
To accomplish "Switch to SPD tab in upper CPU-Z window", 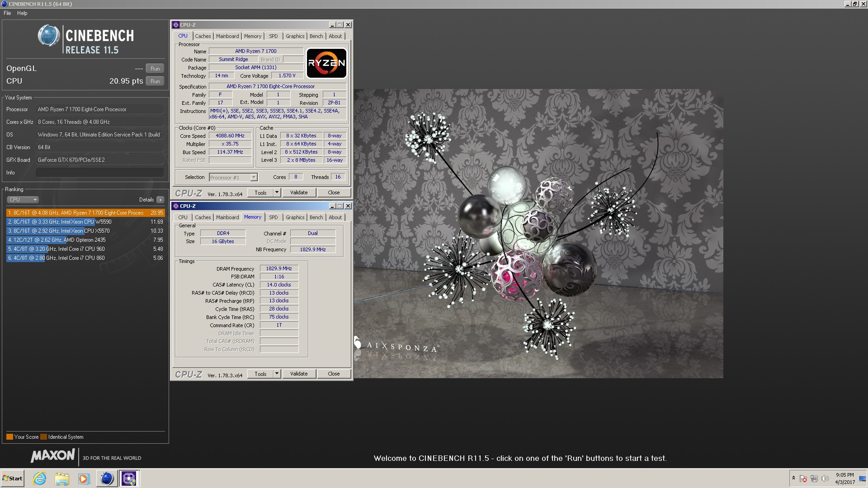I will point(274,36).
